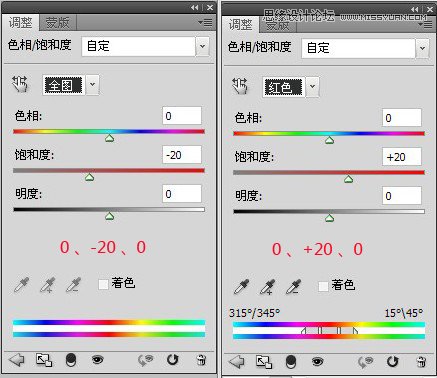Toggle layer visibility eye in right panel
Image resolution: width=437 pixels, height=378 pixels.
(x=317, y=362)
